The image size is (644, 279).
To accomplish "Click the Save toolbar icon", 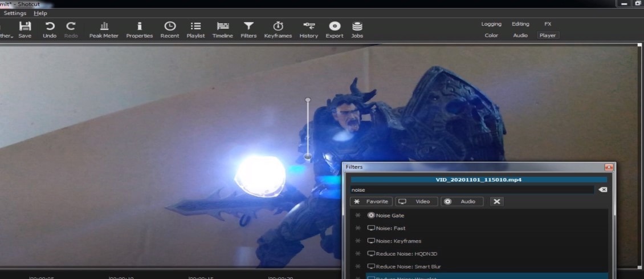I will coord(25,30).
